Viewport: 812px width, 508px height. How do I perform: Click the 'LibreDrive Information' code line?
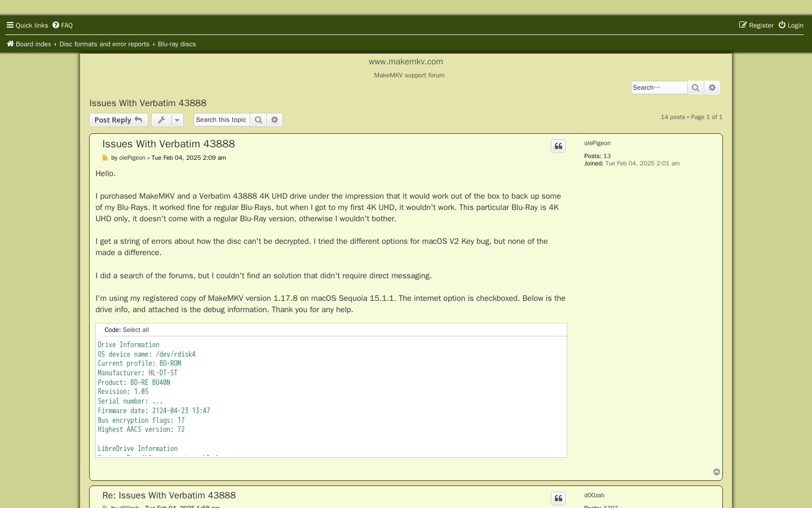(138, 449)
